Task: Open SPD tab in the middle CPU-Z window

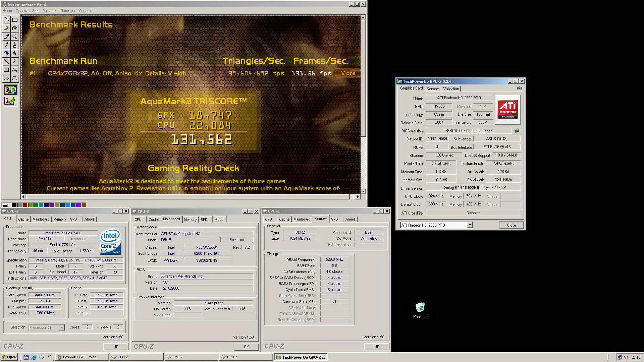Action: [204, 220]
